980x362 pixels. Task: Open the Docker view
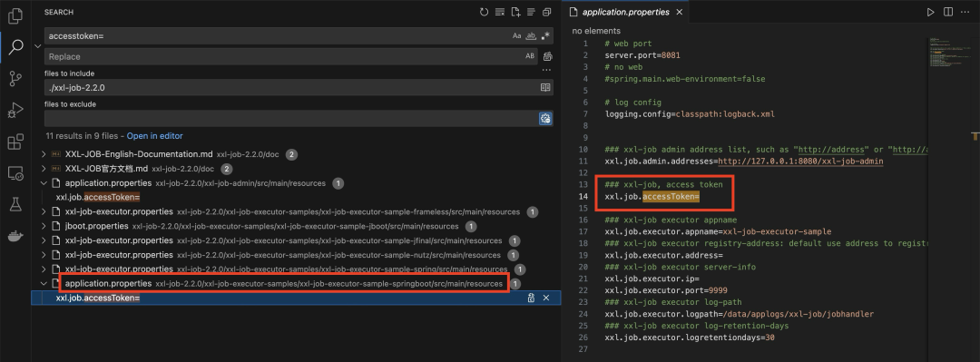pos(15,236)
